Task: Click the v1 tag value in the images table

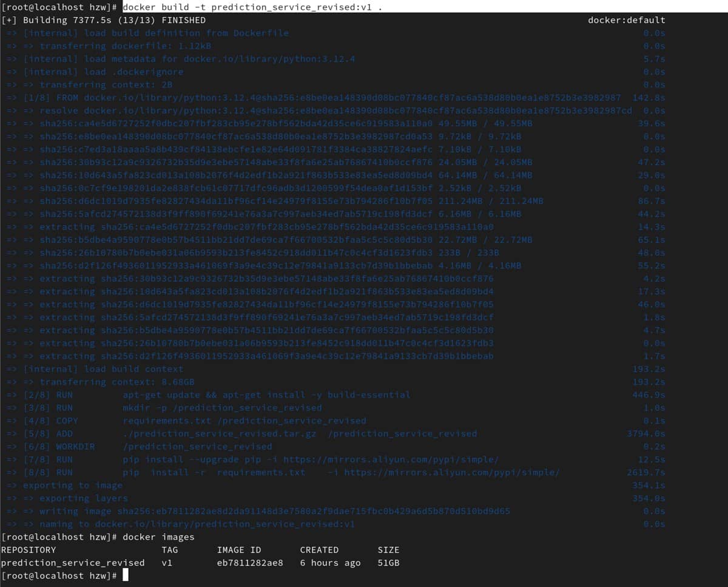Action: 167,563
